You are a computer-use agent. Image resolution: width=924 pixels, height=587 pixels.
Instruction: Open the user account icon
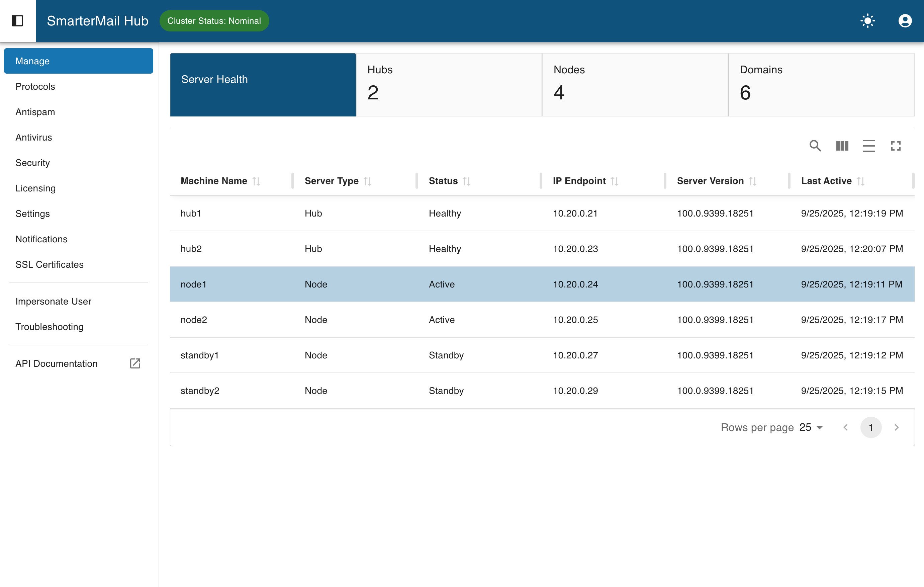pos(905,21)
